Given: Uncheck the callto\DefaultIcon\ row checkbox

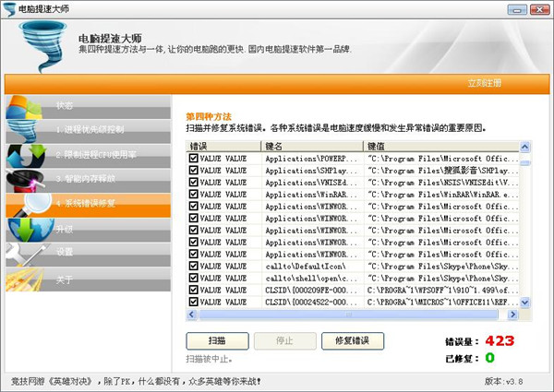Looking at the screenshot, I should (x=193, y=266).
